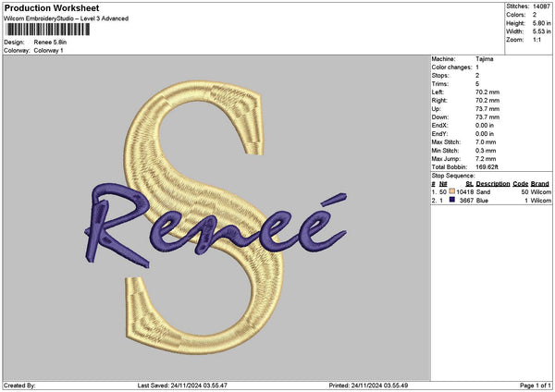Click the Stops label
The height and width of the screenshot is (392, 555).
click(x=440, y=76)
